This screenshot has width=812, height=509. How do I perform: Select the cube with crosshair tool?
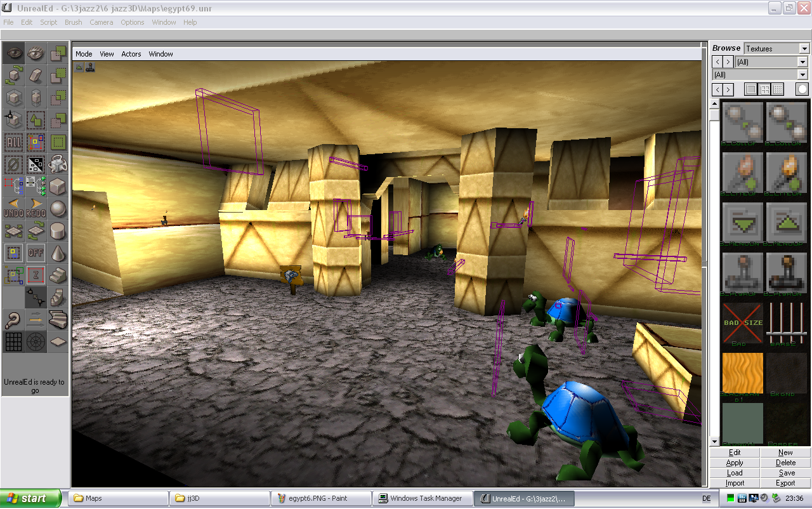point(13,120)
